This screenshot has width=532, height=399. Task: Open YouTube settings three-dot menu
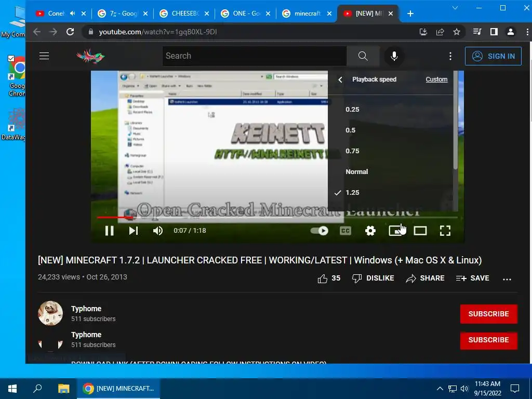pos(450,56)
